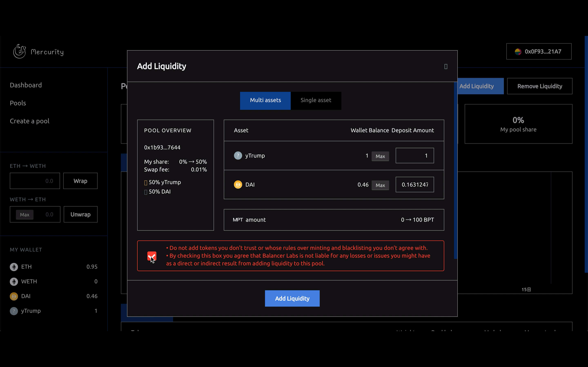Click the DAI icon in My Wallet
The width and height of the screenshot is (588, 367).
pyautogui.click(x=14, y=296)
